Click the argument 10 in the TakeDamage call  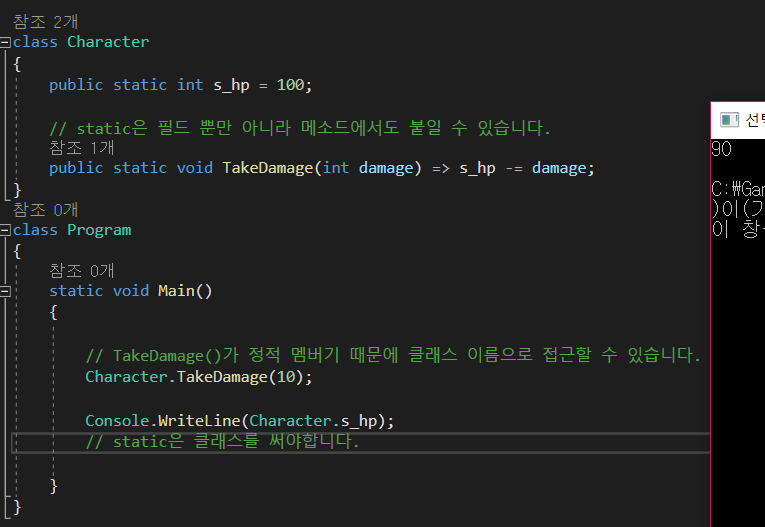click(286, 377)
